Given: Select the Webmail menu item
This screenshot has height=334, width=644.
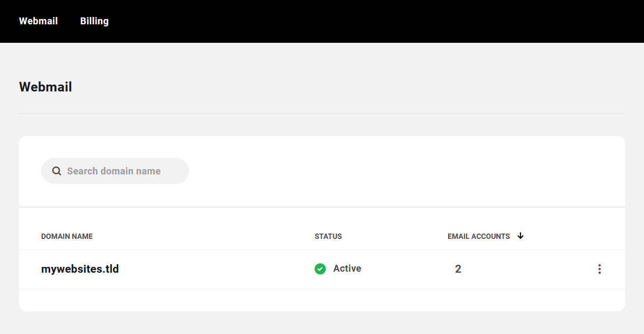Looking at the screenshot, I should tap(38, 21).
